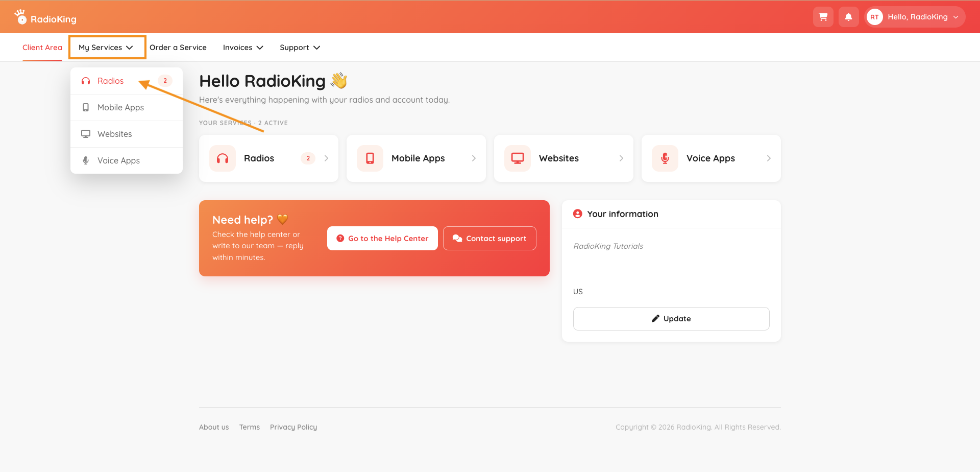Click the RadioKing logo
980x472 pixels.
click(45, 17)
